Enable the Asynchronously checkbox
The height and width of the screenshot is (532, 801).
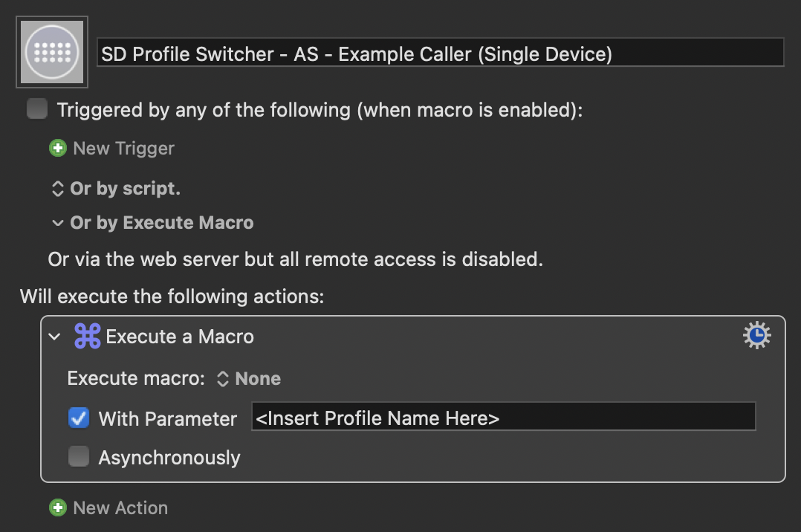79,456
